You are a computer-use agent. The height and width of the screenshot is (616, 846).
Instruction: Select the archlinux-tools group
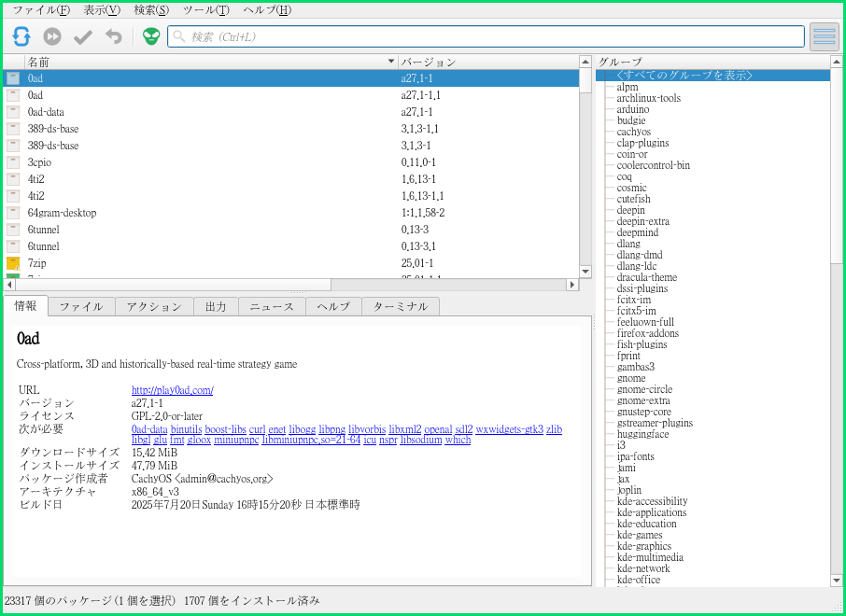[649, 98]
